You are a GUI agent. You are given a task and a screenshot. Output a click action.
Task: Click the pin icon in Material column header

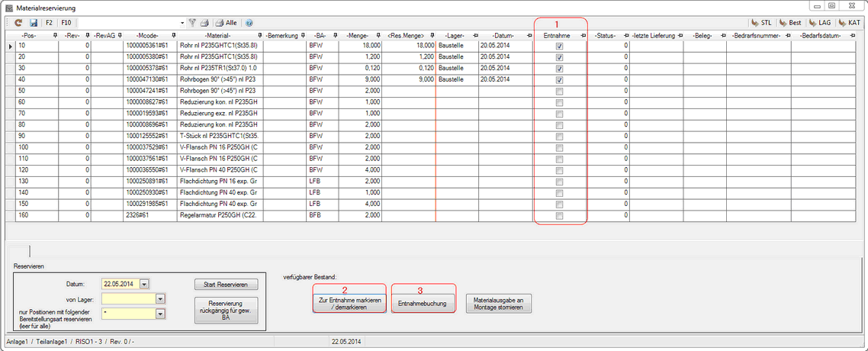(x=260, y=36)
